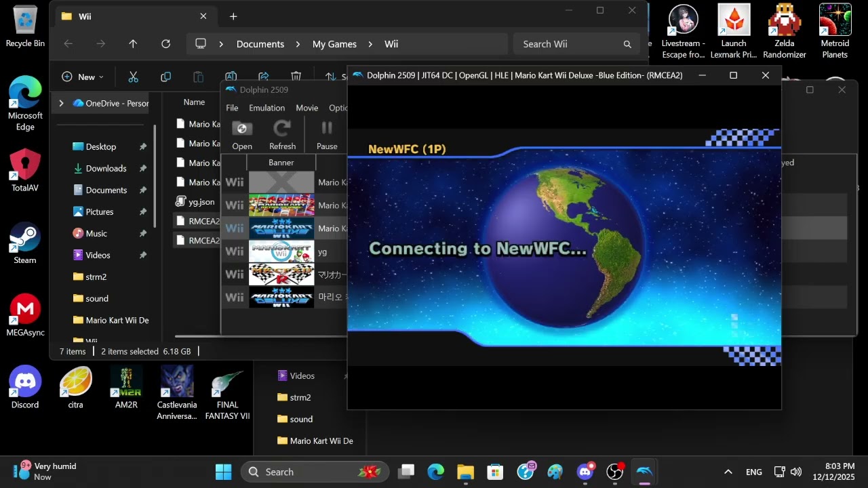
Task: Select the Zelda Randomizer desktop shortcut
Action: 785,31
